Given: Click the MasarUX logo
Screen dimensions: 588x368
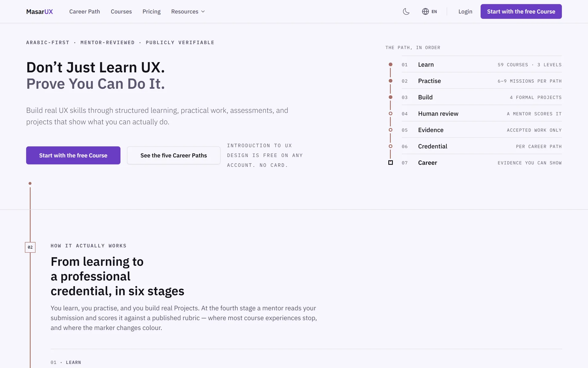Looking at the screenshot, I should (40, 11).
